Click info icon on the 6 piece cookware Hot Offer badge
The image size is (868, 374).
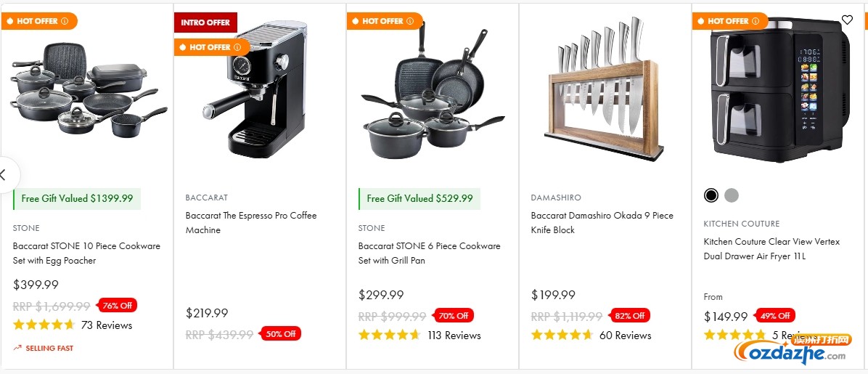[411, 21]
